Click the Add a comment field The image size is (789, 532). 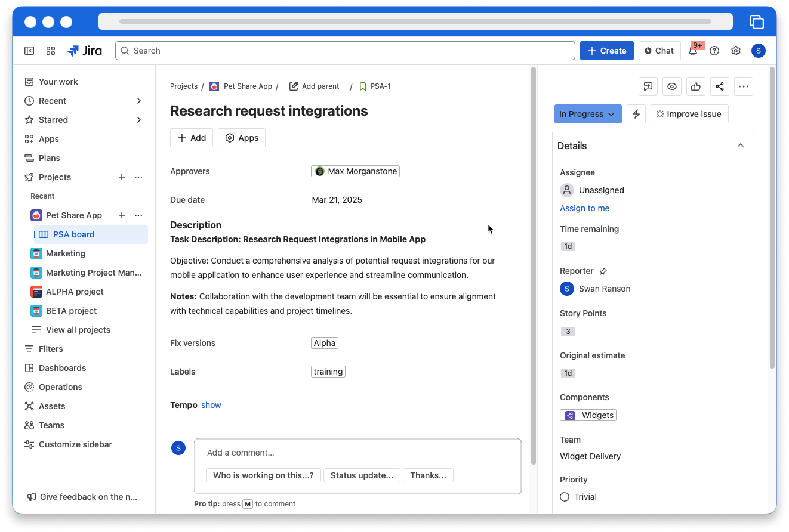pyautogui.click(x=357, y=453)
